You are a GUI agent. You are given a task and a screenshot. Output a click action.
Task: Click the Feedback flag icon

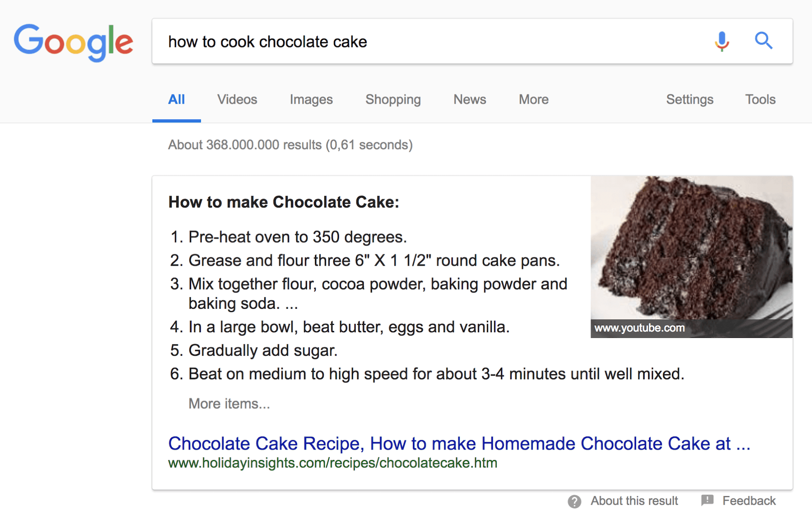coord(707,501)
